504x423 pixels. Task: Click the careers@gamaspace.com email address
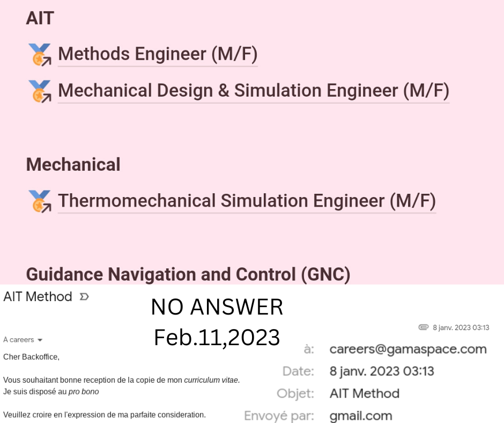pos(408,349)
